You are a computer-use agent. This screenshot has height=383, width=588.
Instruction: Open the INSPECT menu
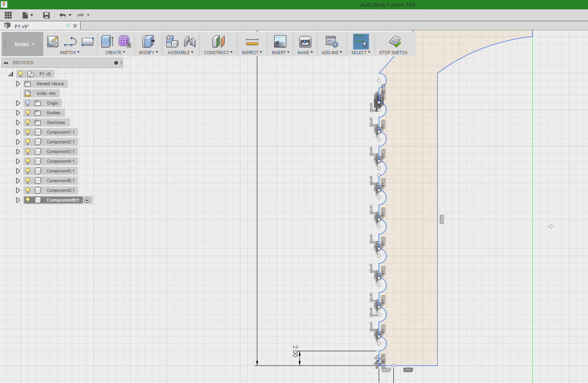click(252, 53)
